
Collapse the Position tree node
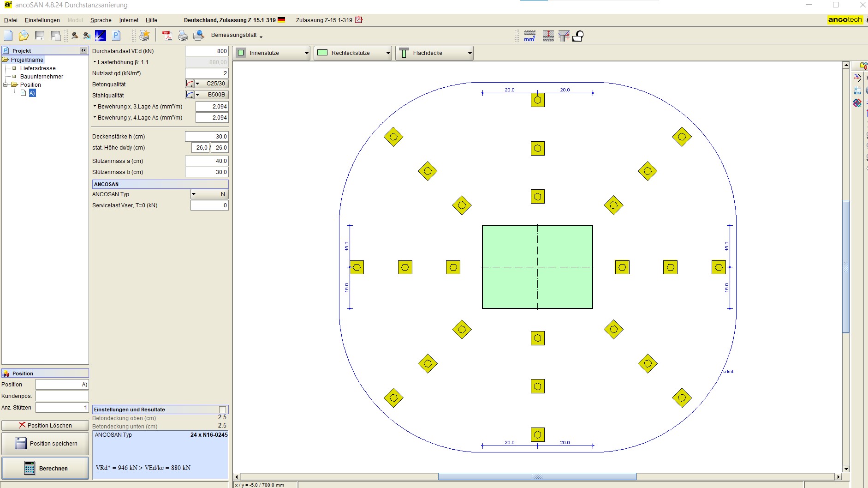6,85
